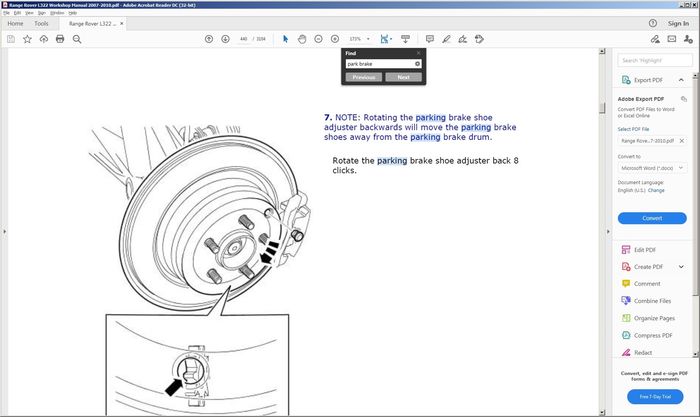Open the View menu

[29, 13]
